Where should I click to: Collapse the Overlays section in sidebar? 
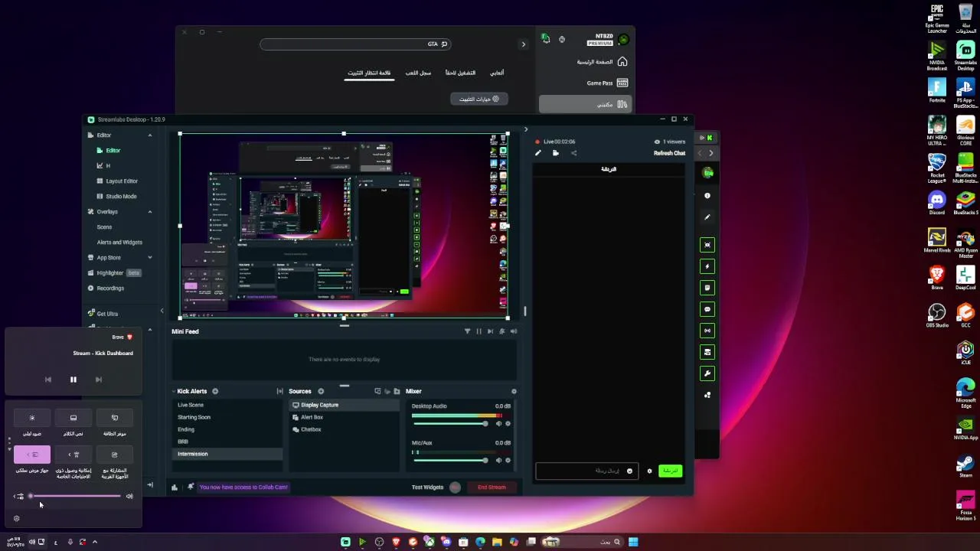pyautogui.click(x=149, y=212)
